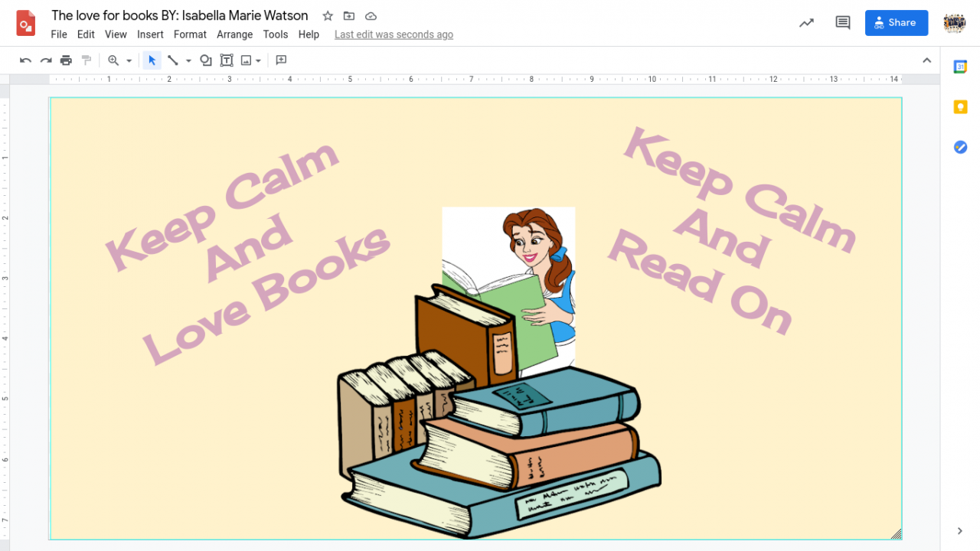
Task: Pick the Line tool
Action: tap(173, 60)
